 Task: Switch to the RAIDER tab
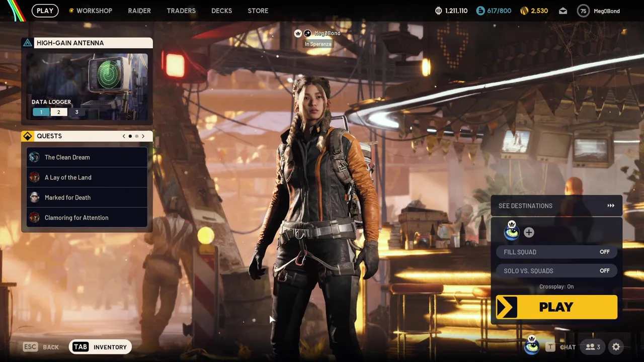pyautogui.click(x=139, y=11)
